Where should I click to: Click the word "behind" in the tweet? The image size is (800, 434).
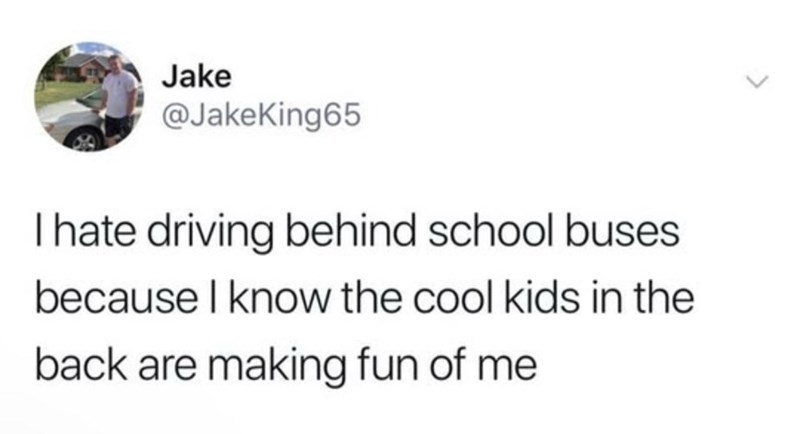point(350,232)
